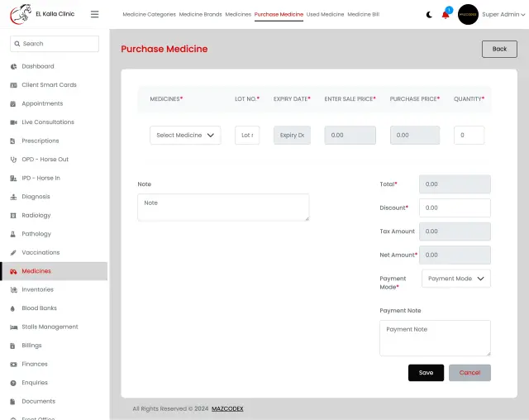Click the Client Smart Cards icon
The width and height of the screenshot is (529, 420).
[x=13, y=85]
